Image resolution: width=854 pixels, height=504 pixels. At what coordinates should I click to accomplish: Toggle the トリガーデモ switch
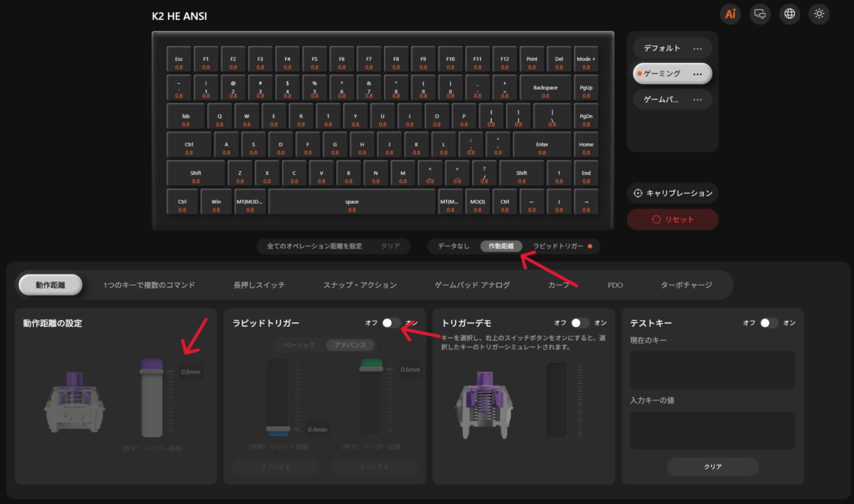click(580, 323)
